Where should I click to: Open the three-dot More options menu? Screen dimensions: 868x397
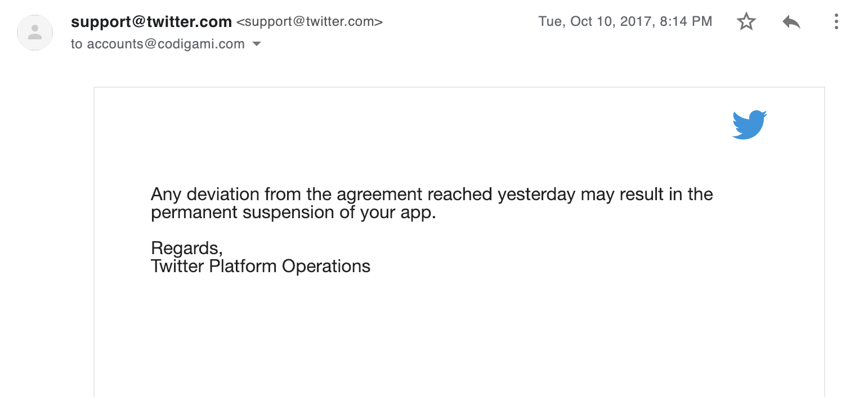point(836,22)
